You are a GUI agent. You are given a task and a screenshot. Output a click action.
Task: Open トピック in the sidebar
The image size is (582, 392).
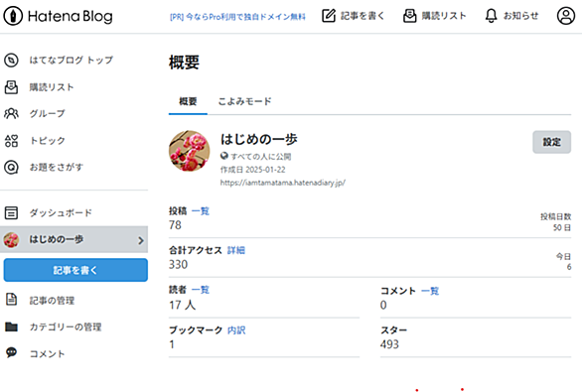[x=47, y=141]
